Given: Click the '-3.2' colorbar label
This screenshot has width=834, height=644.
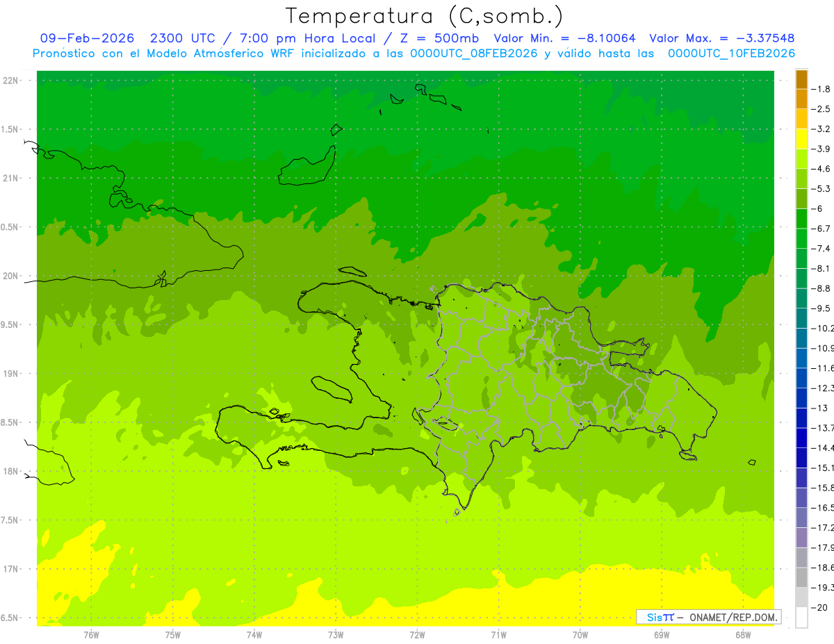Looking at the screenshot, I should point(821,129).
